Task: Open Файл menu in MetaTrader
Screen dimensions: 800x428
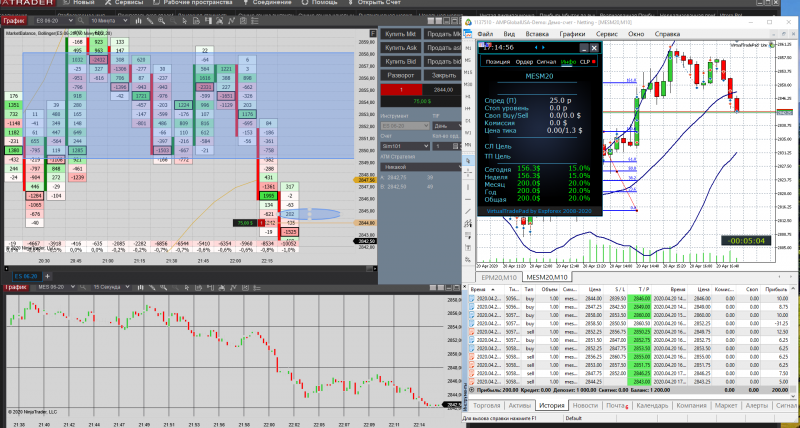Action: 485,34
